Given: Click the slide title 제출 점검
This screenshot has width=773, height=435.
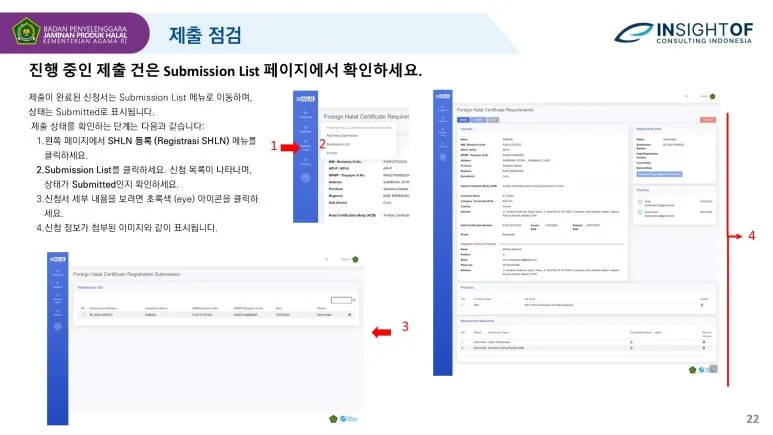Looking at the screenshot, I should pos(205,35).
